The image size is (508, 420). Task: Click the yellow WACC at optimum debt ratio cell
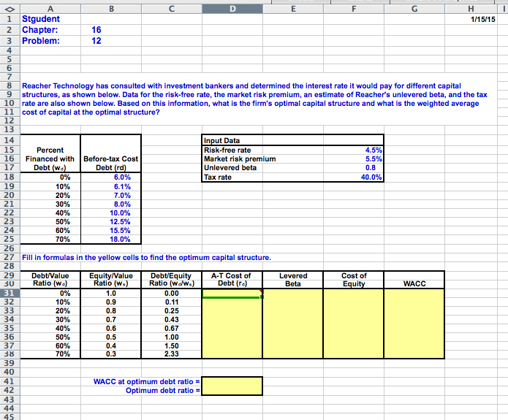click(232, 381)
